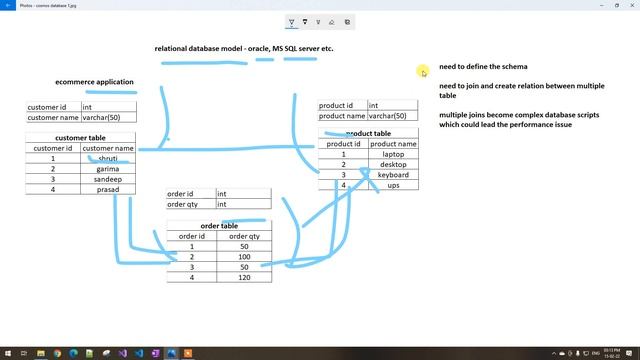
Task: Click the 'sandeep' customer name cell
Action: pos(108,179)
